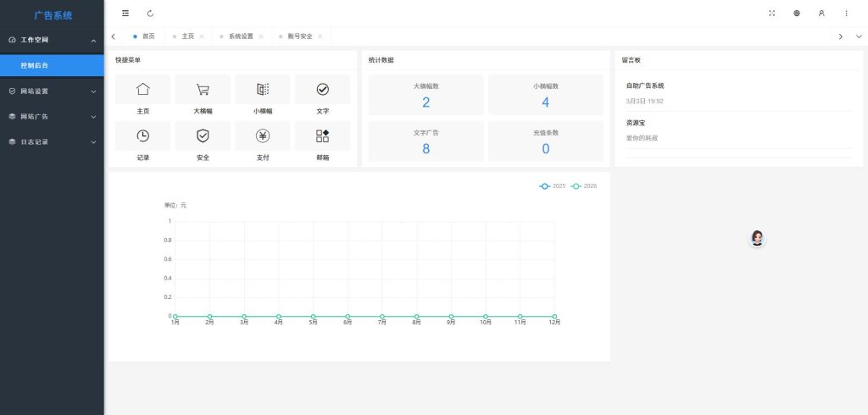Enter fullscreen with the expand icon

pyautogui.click(x=771, y=14)
